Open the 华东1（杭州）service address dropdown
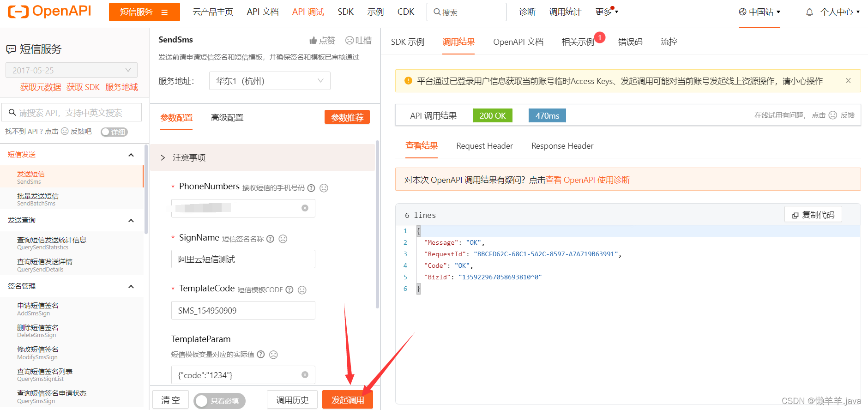Screen dimensions: 868x410 click(270, 81)
